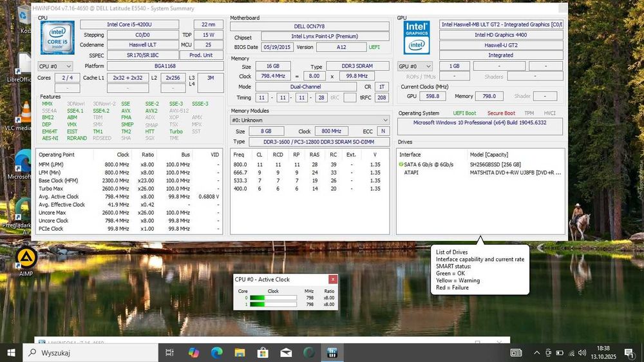The image size is (644, 362).
Task: Check the battery status tray icon
Action: 560,352
